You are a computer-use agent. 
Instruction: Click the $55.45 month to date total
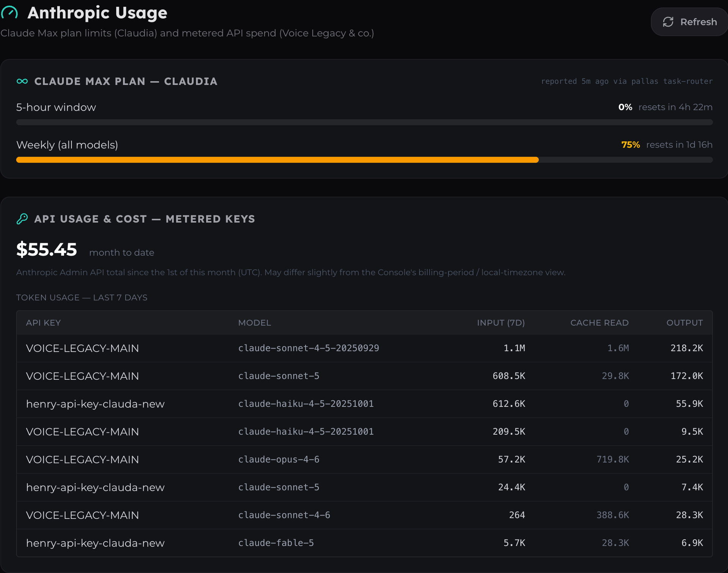47,250
